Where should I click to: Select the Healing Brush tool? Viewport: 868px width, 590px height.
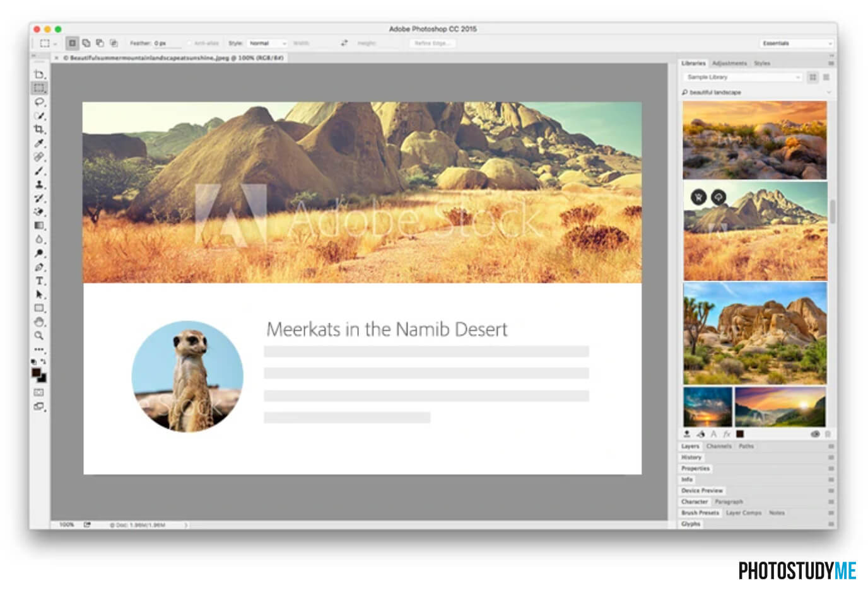pos(39,157)
